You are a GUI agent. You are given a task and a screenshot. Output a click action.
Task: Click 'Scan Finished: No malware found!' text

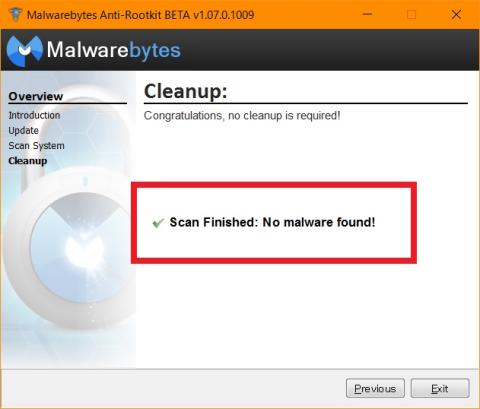click(272, 222)
